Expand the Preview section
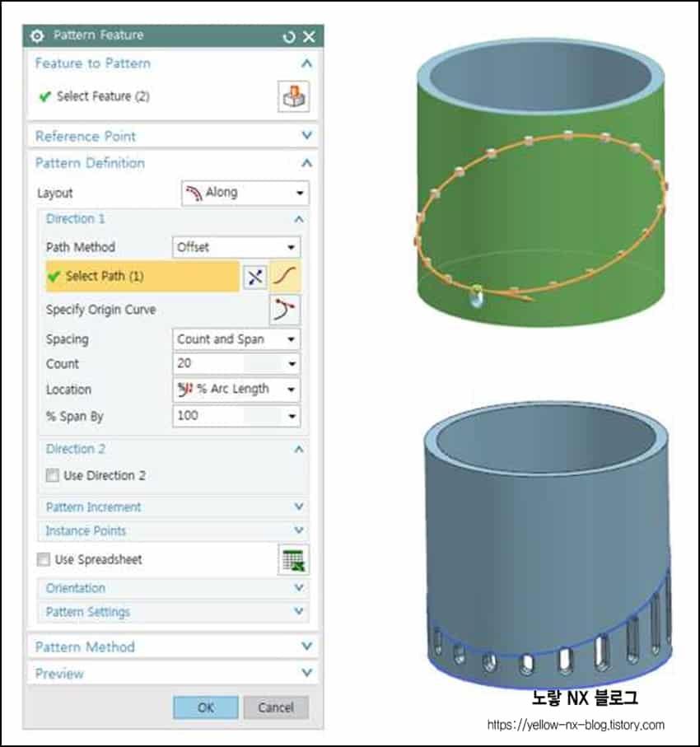The width and height of the screenshot is (700, 747). tap(307, 673)
